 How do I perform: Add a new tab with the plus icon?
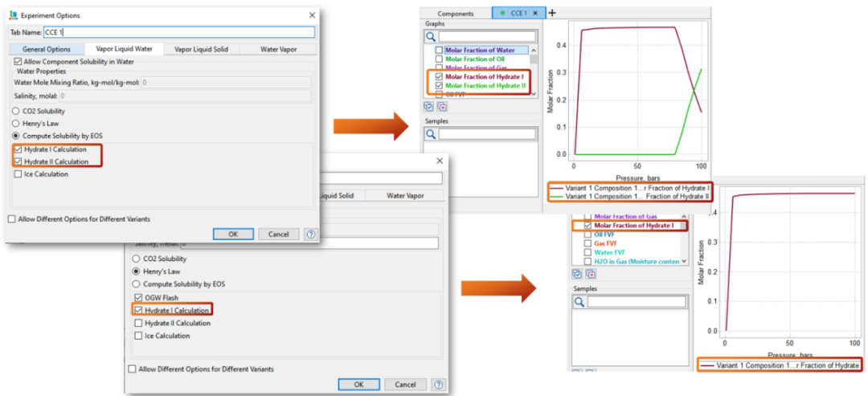(x=552, y=14)
